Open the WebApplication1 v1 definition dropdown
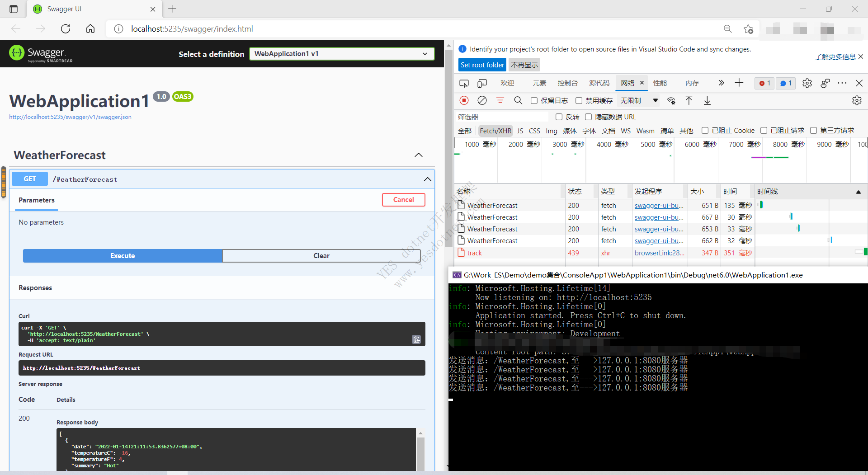Screen dimensions: 868x475 (x=342, y=54)
